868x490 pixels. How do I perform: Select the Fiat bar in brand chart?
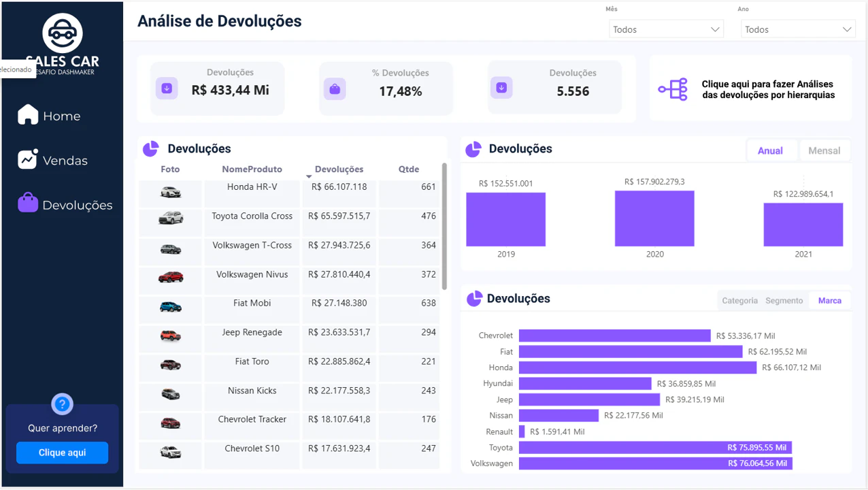point(631,352)
